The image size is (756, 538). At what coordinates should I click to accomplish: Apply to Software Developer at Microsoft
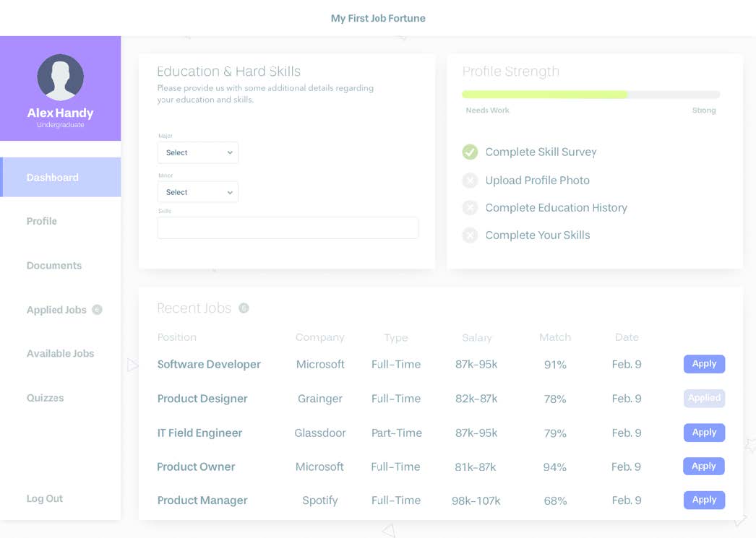click(703, 364)
